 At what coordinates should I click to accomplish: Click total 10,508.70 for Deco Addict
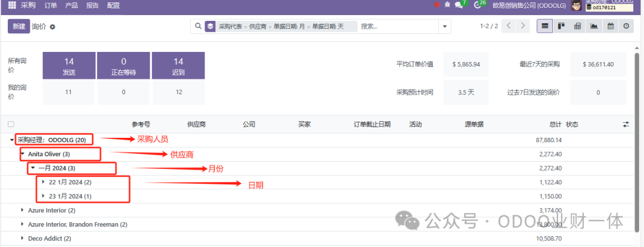pyautogui.click(x=549, y=239)
